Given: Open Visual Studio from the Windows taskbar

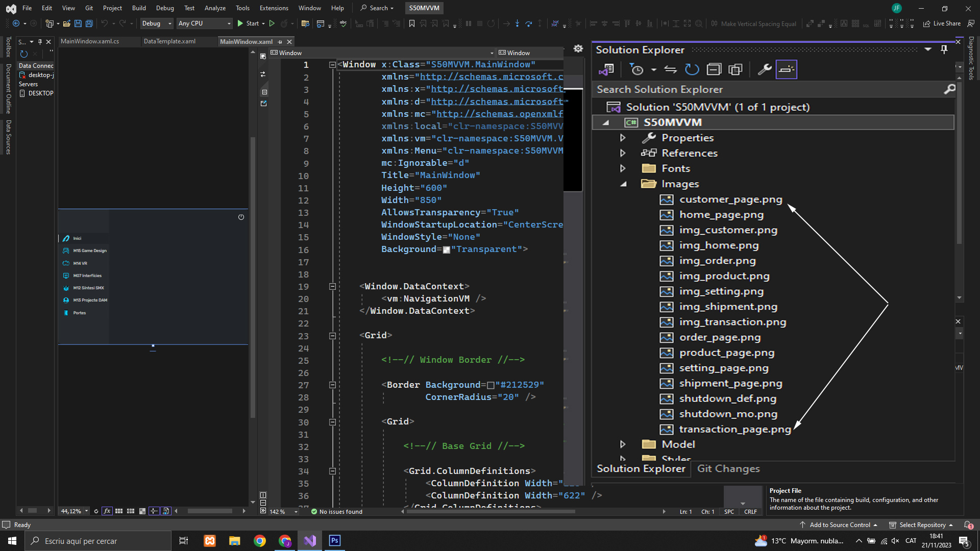Looking at the screenshot, I should pos(310,541).
